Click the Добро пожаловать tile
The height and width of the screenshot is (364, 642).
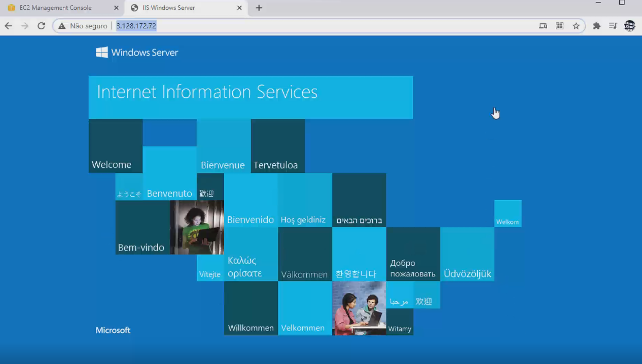(x=413, y=254)
